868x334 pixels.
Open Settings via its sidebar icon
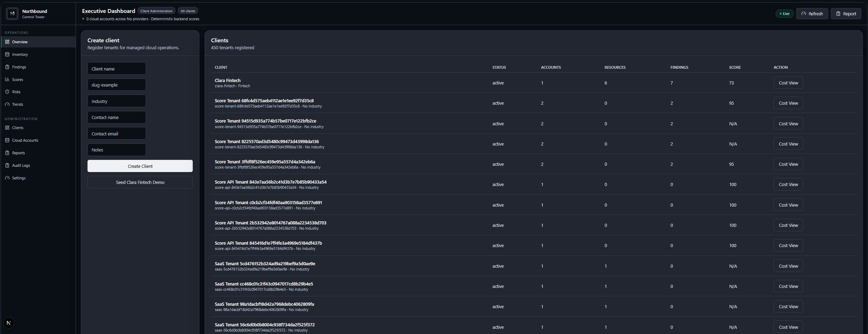[7, 178]
